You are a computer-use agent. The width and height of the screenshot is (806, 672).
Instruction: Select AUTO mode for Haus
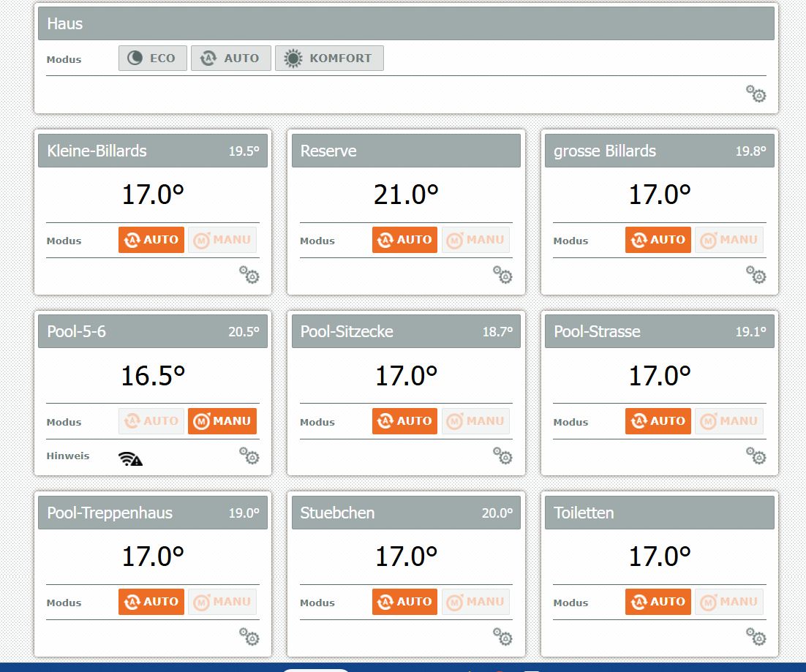click(x=230, y=58)
